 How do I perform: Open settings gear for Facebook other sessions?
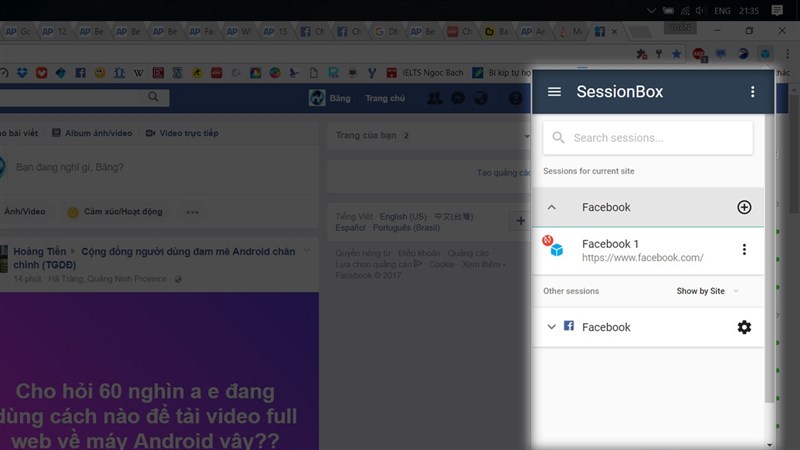tap(744, 327)
